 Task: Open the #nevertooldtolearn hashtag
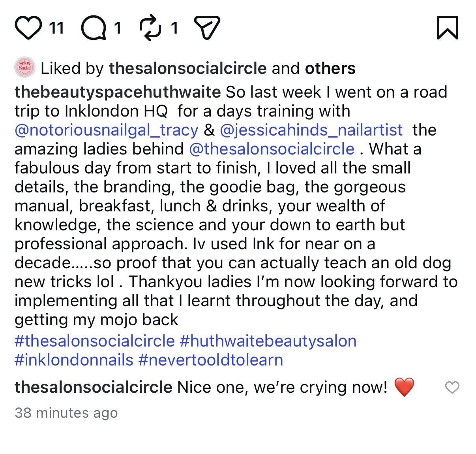[x=211, y=360]
